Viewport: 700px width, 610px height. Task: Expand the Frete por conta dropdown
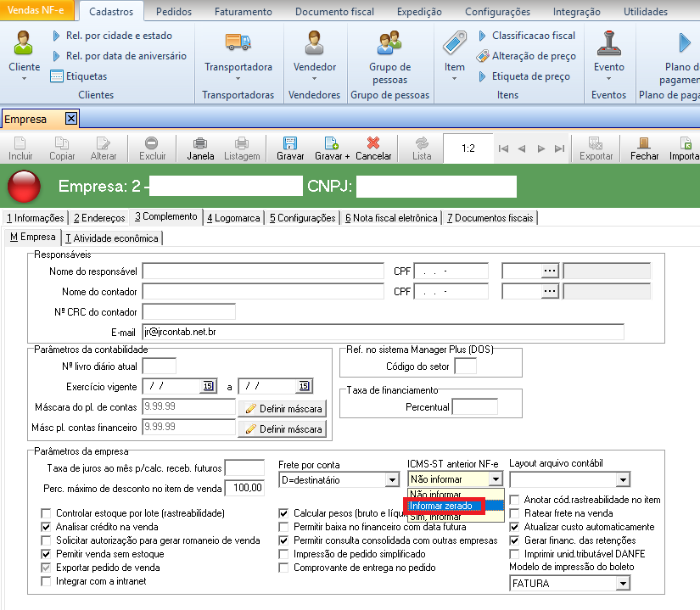(391, 480)
